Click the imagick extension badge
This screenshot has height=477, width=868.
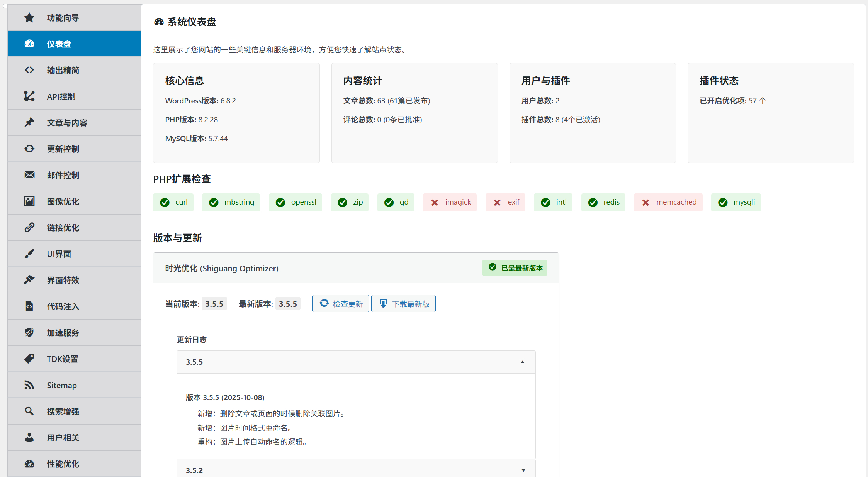450,202
